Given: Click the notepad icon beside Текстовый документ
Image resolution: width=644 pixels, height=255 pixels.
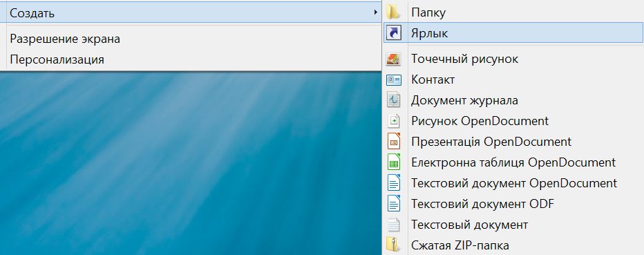Looking at the screenshot, I should point(393,225).
